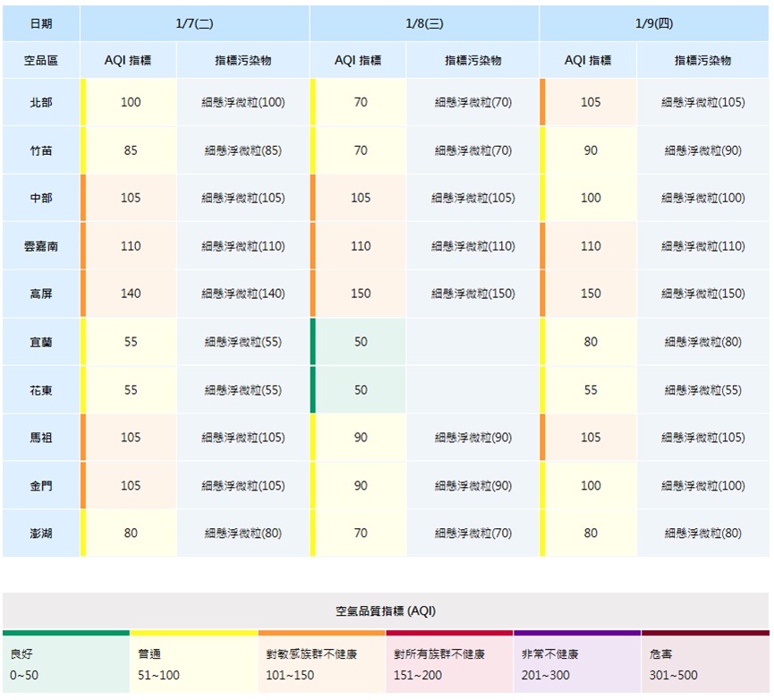Click the 金門 row label

[41, 486]
